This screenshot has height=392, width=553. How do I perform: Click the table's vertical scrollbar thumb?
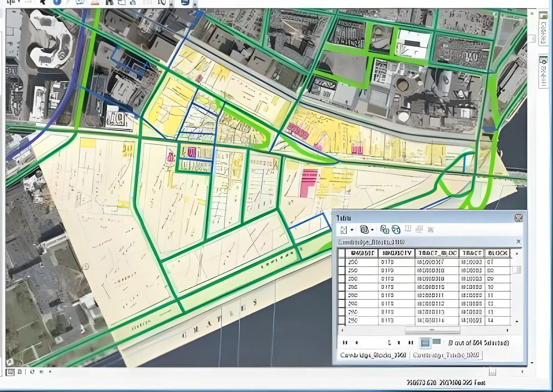[517, 270]
